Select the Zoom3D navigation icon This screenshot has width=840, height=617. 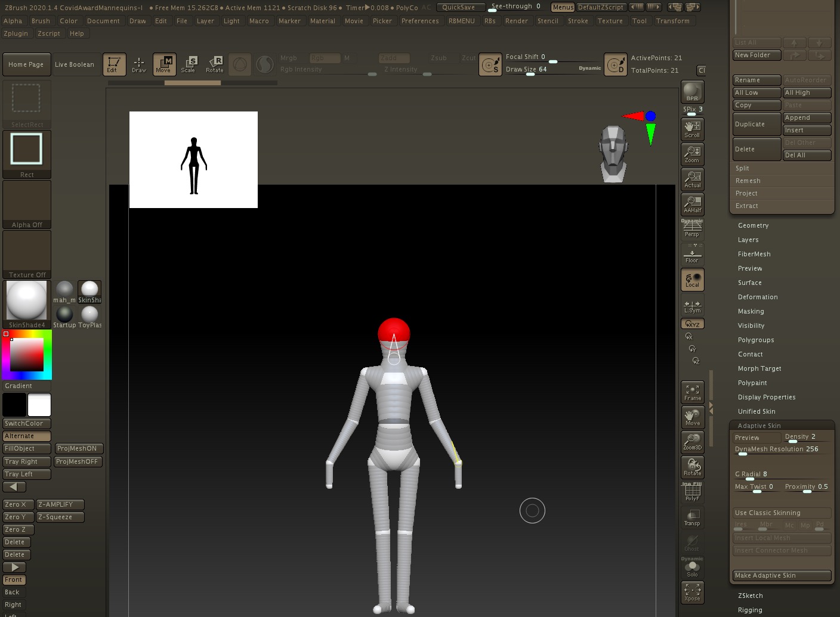[x=692, y=442]
